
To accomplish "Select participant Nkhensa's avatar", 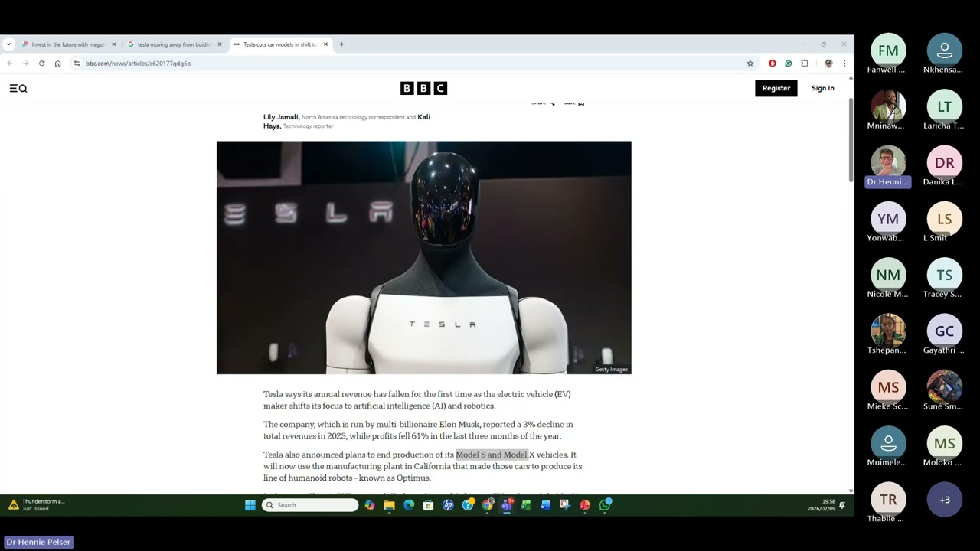I will (945, 51).
